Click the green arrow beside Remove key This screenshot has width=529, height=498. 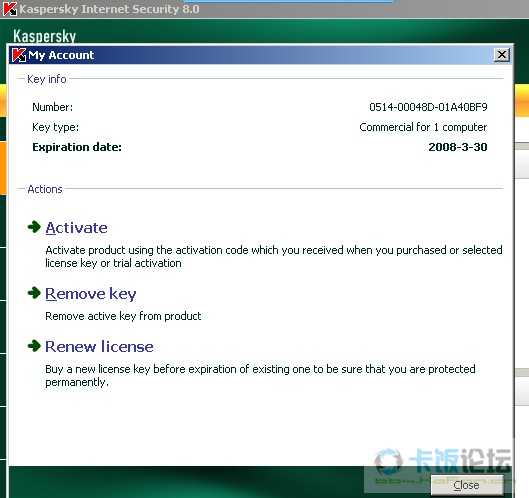(34, 293)
